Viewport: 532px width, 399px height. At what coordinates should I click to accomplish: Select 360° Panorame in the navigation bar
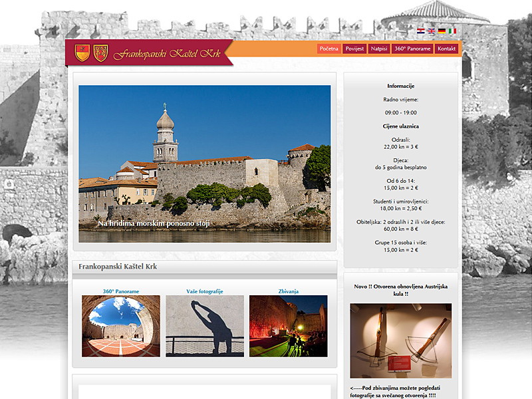(x=412, y=49)
